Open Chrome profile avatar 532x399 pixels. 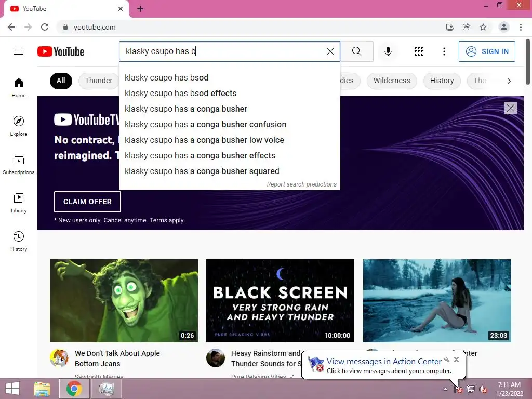tap(504, 27)
